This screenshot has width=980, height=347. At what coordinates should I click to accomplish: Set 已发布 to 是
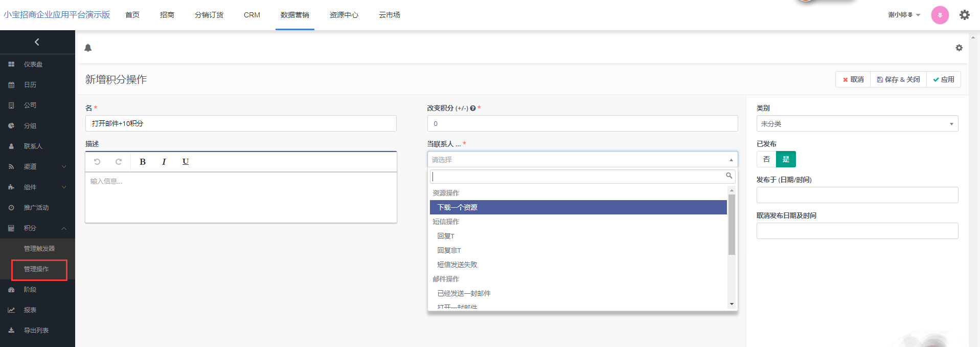[x=786, y=159]
